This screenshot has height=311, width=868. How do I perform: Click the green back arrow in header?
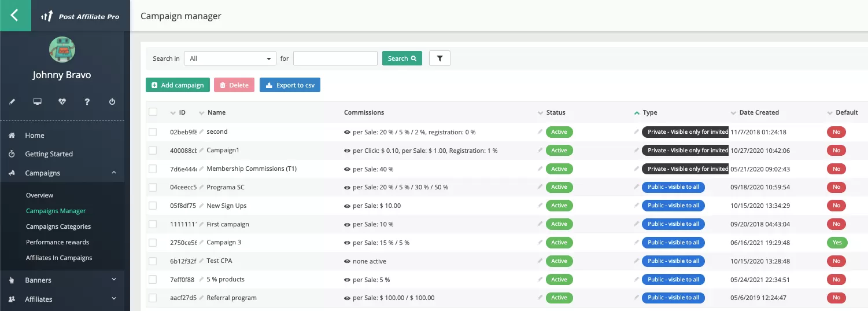[14, 16]
